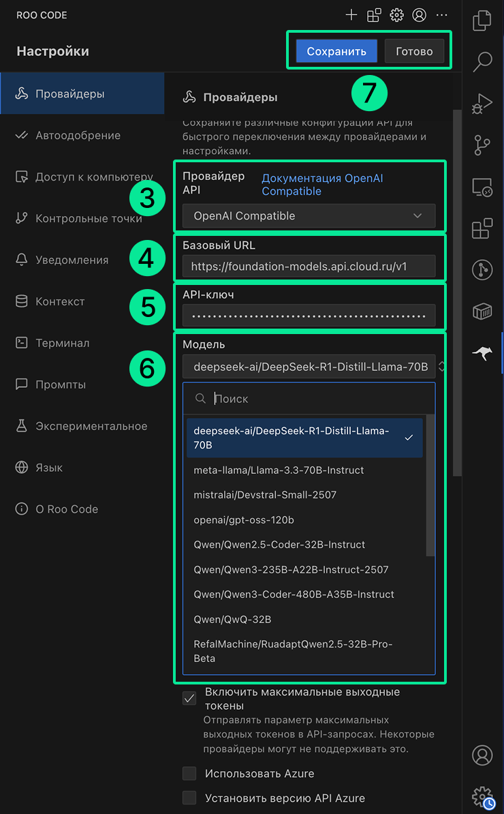Open Roo Code kangaroo icon

click(482, 353)
